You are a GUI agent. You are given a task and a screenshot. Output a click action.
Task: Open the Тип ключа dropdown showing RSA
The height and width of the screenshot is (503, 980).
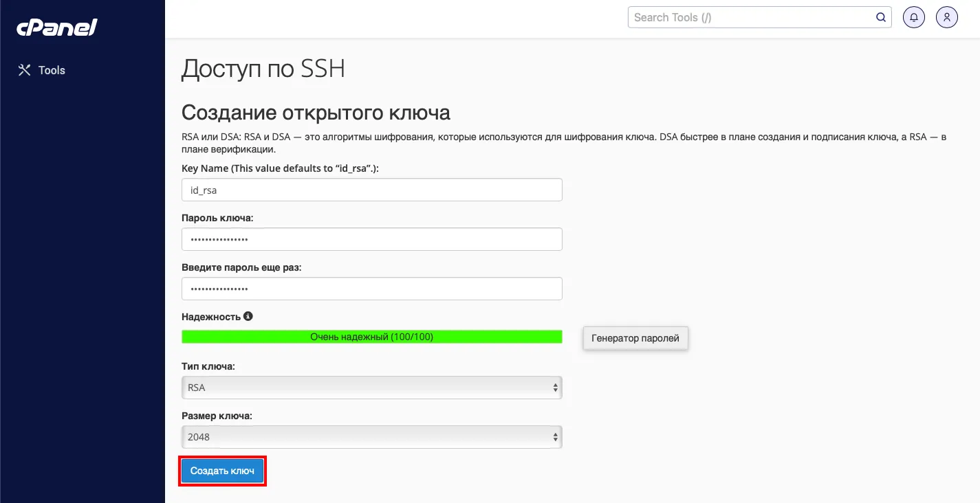click(x=372, y=388)
